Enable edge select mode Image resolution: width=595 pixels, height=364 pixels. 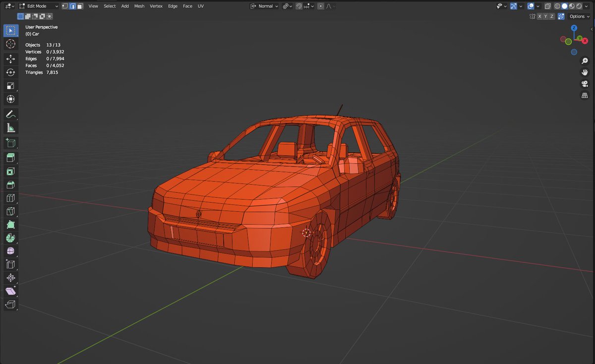72,6
